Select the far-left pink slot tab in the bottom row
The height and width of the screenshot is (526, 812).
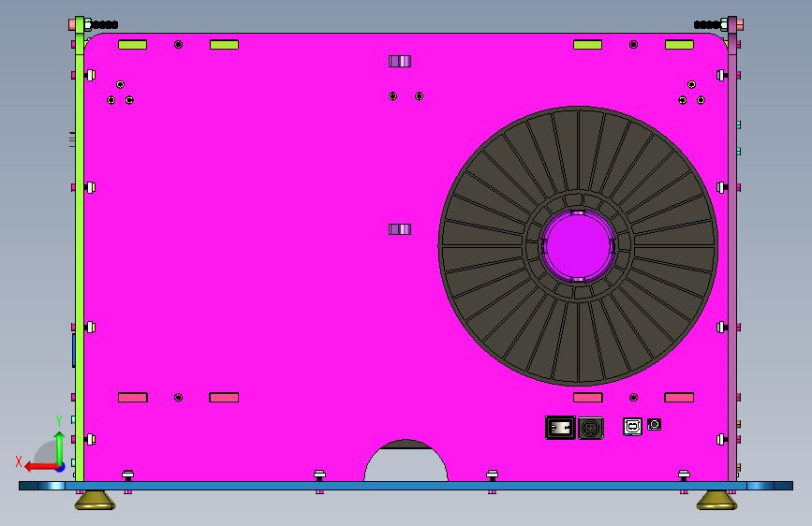click(133, 398)
